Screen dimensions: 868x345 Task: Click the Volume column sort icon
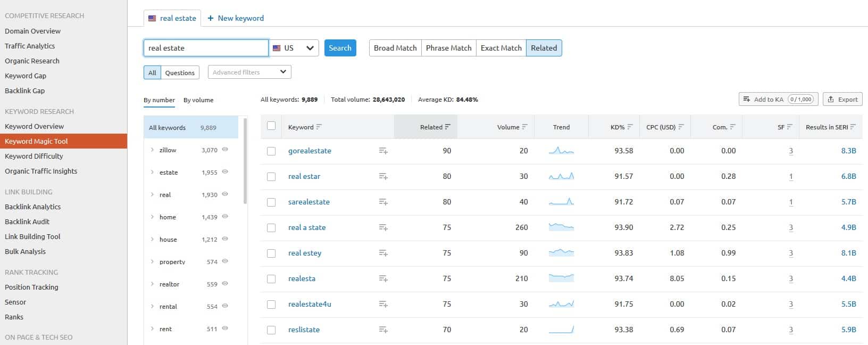525,127
